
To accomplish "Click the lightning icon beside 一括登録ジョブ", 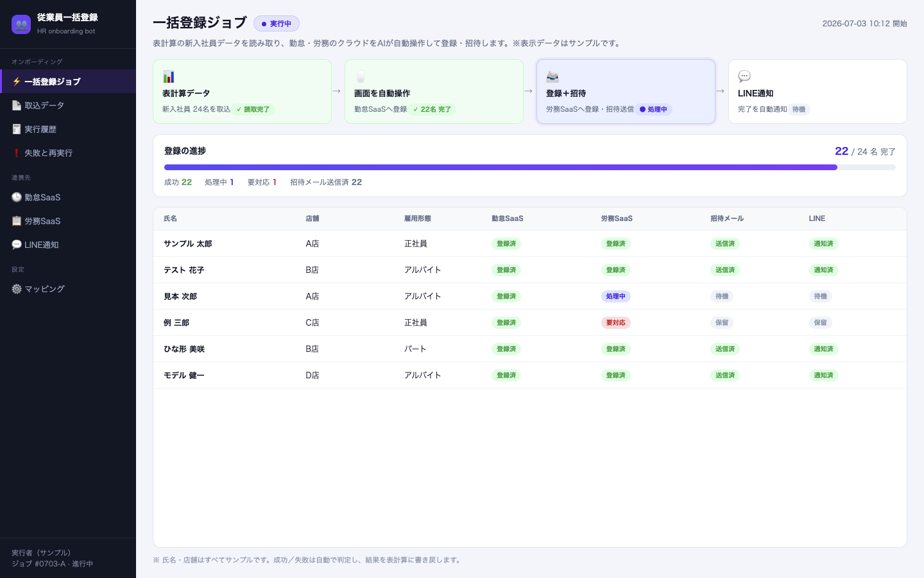I will [x=17, y=82].
